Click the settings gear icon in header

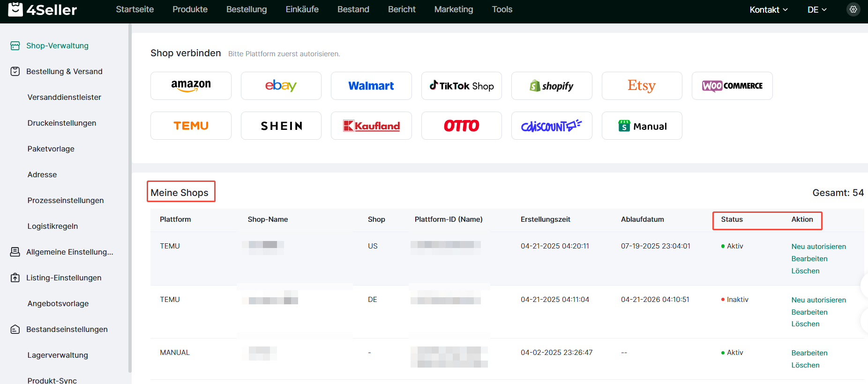[x=853, y=9]
